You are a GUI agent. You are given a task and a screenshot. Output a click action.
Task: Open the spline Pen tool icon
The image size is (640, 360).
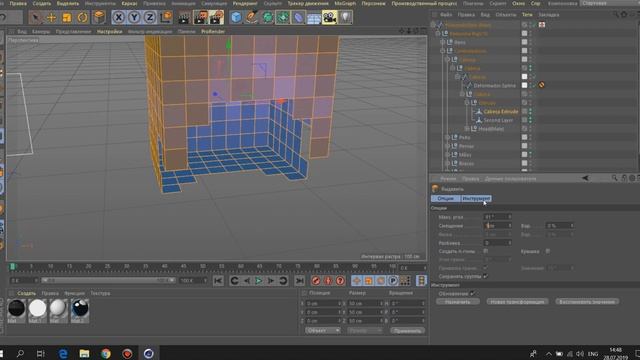tap(251, 18)
